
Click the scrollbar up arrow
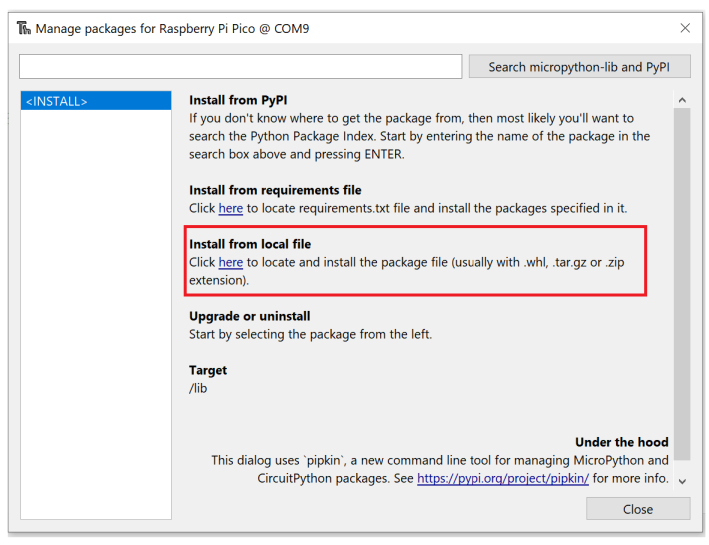pos(682,100)
